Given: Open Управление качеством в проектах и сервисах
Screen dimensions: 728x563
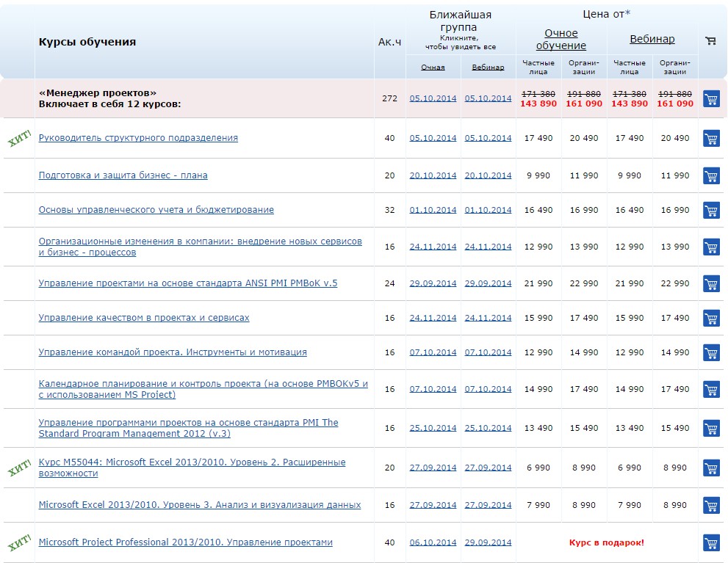Looking at the screenshot, I should click(144, 318).
